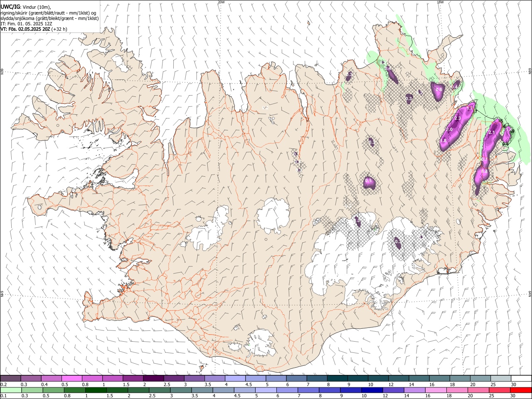Select light lavender upper-row swatch between 4 and 4.5

(x=235, y=379)
